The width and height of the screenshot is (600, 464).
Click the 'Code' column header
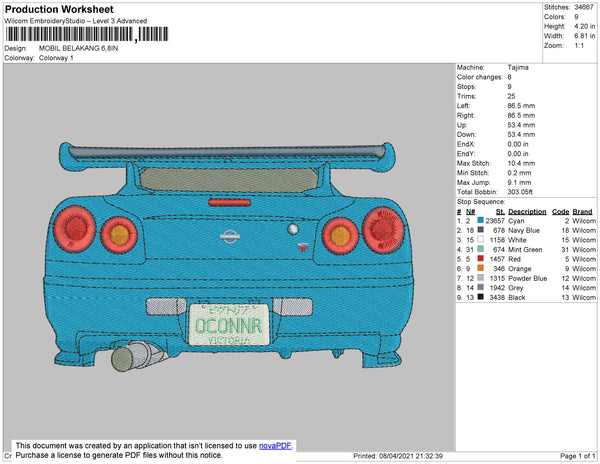[561, 212]
